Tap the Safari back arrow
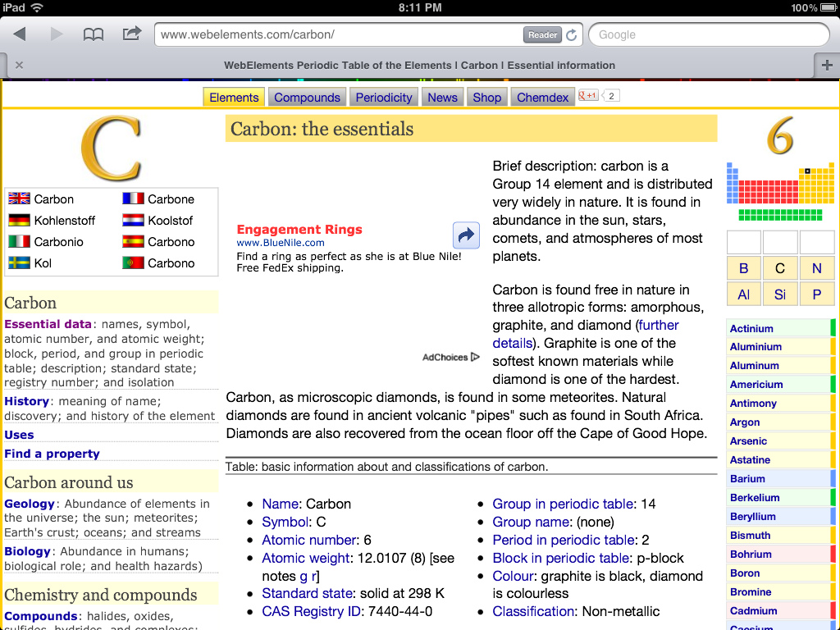Screen dimensions: 840x630 point(20,34)
